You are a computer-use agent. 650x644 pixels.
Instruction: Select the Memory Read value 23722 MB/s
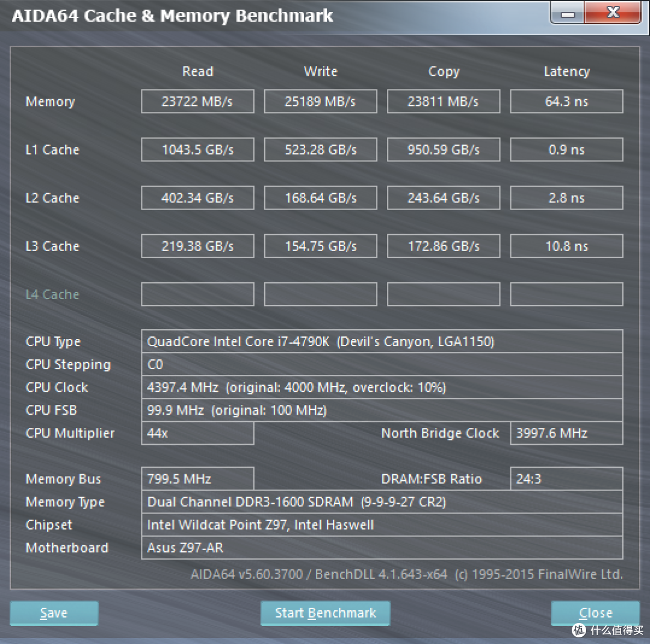click(197, 101)
